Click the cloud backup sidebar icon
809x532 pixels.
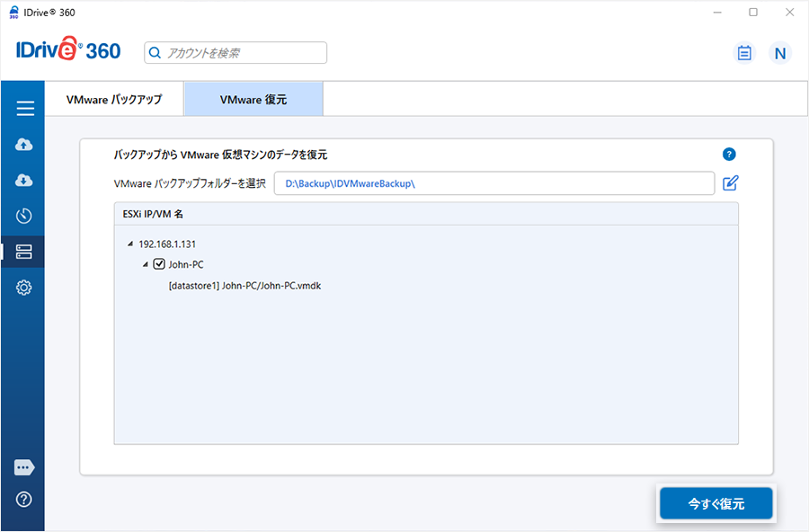(x=24, y=145)
